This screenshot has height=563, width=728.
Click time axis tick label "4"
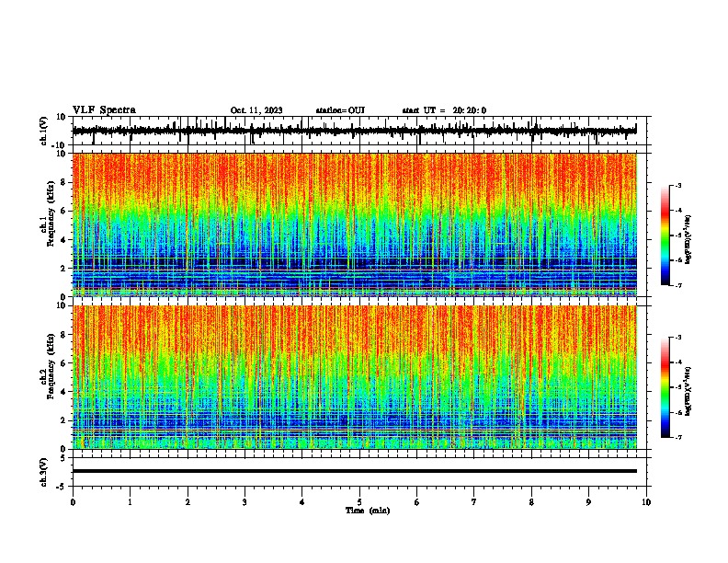[x=302, y=502]
